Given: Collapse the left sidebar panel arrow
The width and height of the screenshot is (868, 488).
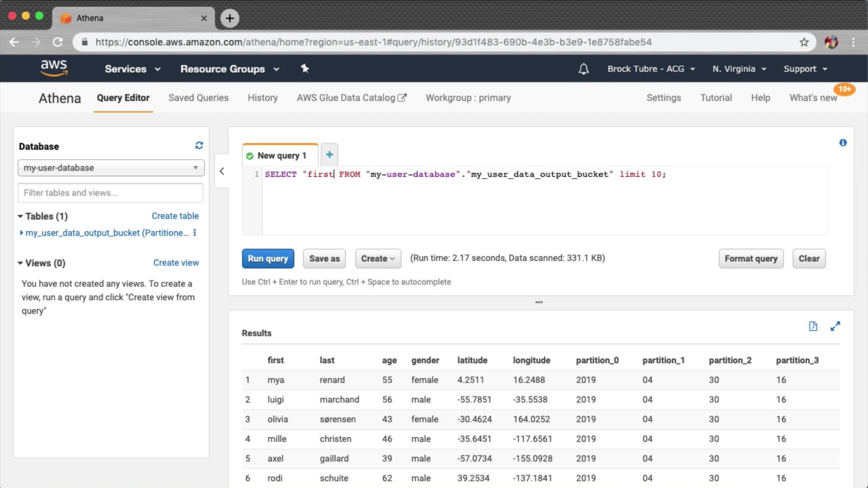Looking at the screenshot, I should (x=222, y=171).
